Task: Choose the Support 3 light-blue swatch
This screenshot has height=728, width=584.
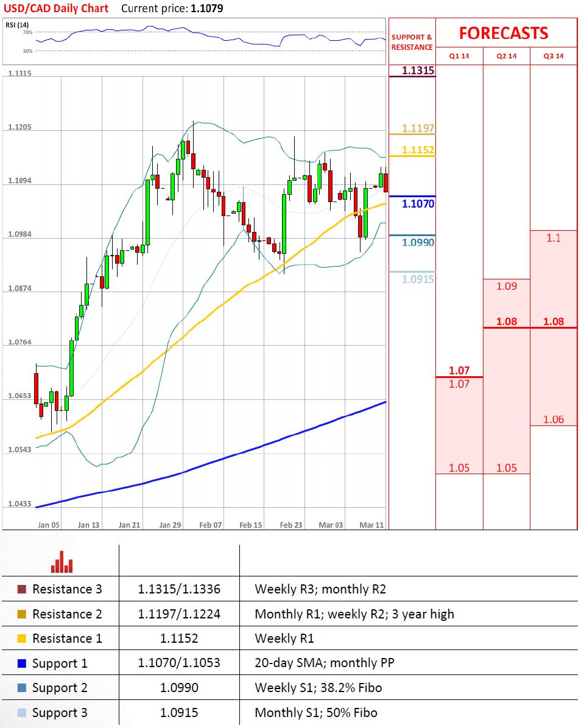Action: tap(22, 713)
